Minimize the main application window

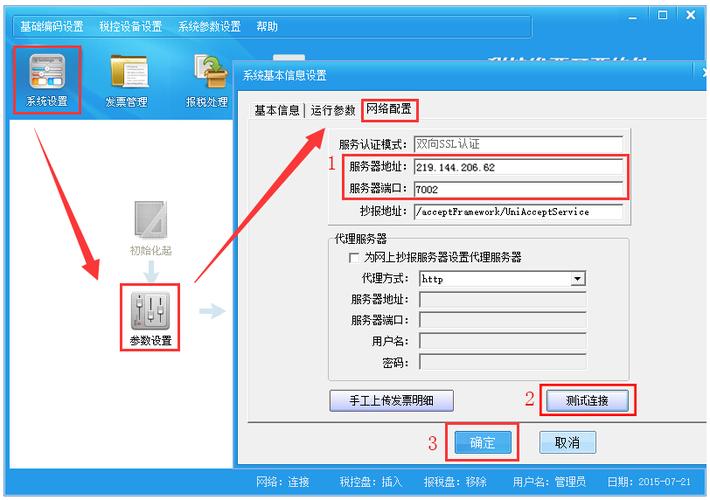tap(633, 16)
